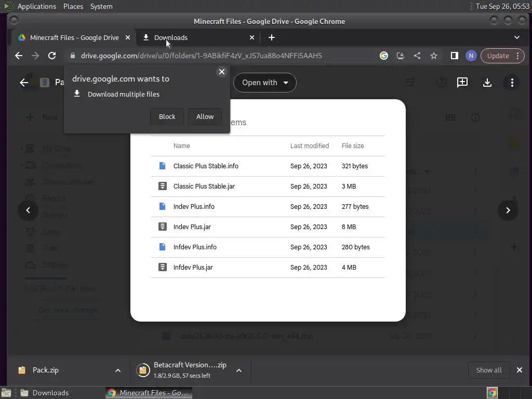Click Allow in the download permission popup
The width and height of the screenshot is (532, 399).
point(205,117)
